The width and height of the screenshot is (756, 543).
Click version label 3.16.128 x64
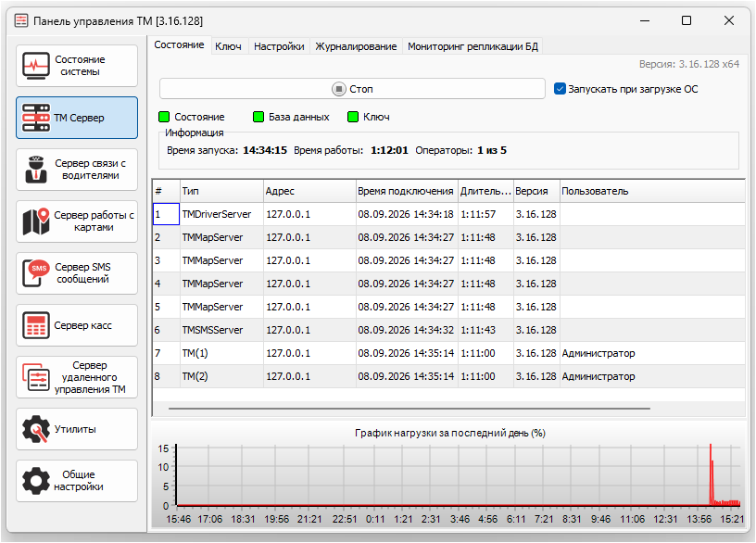click(689, 64)
